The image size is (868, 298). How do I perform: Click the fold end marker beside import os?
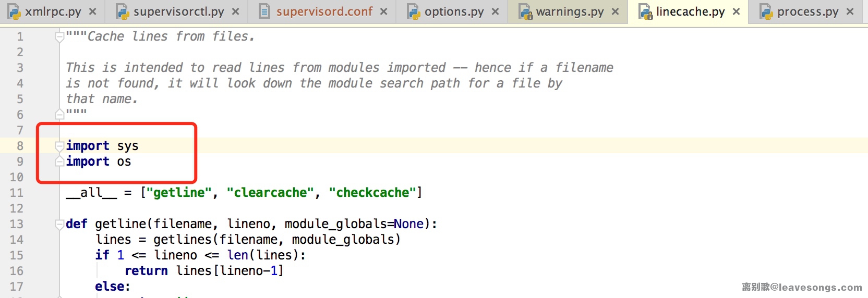(59, 162)
